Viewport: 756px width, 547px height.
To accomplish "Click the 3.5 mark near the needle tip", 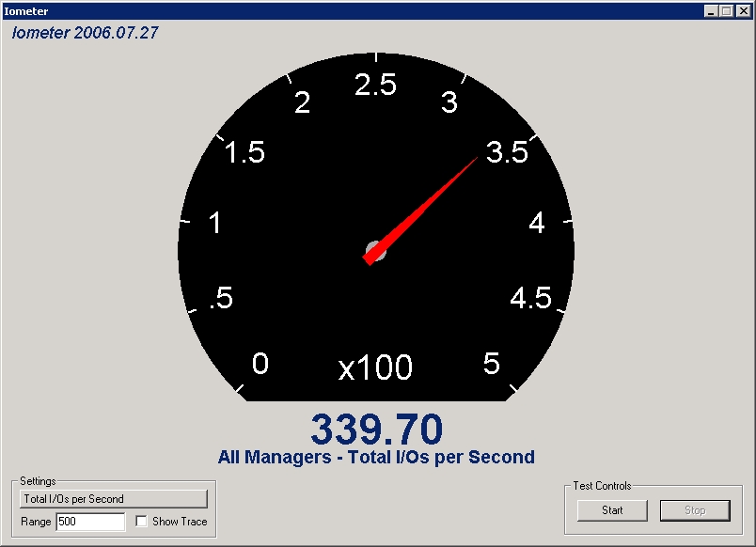I will click(x=507, y=152).
